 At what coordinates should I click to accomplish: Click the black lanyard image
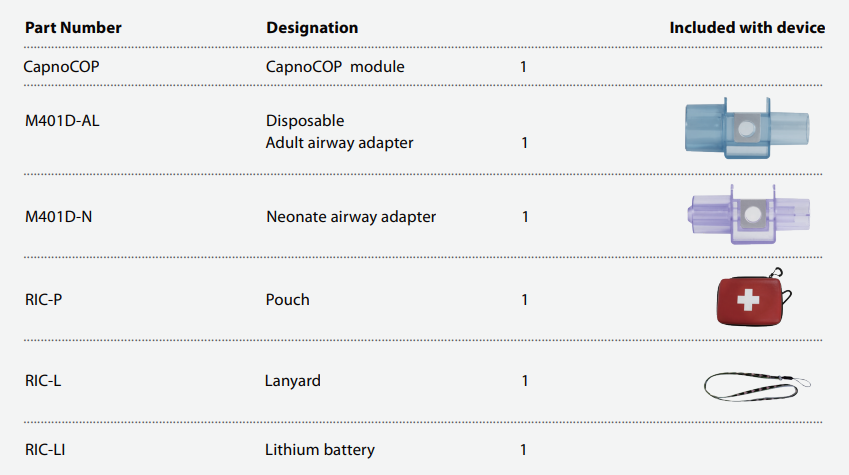756,383
